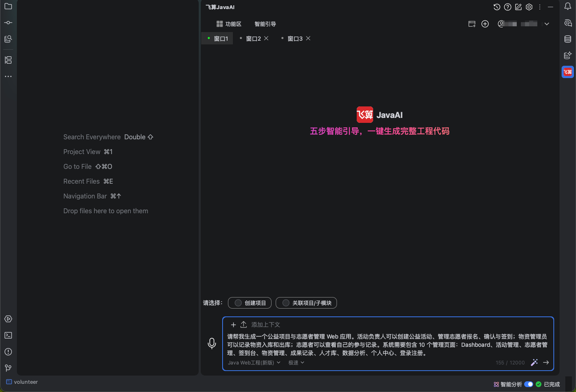576x392 pixels.
Task: Toggle the 智能分析 switch
Action: (x=529, y=384)
